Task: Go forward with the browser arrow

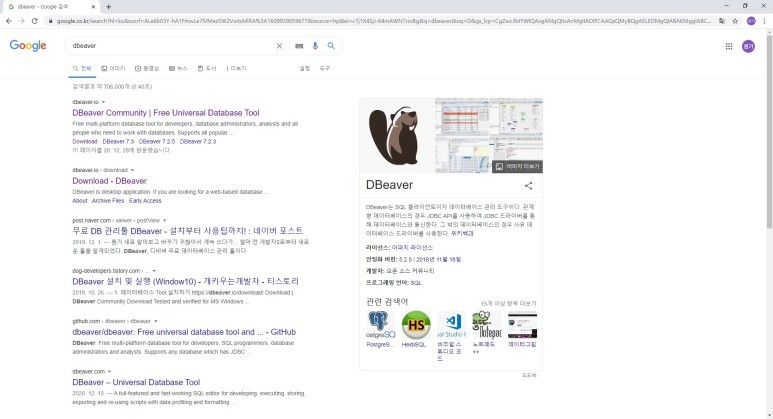Action: pos(21,21)
